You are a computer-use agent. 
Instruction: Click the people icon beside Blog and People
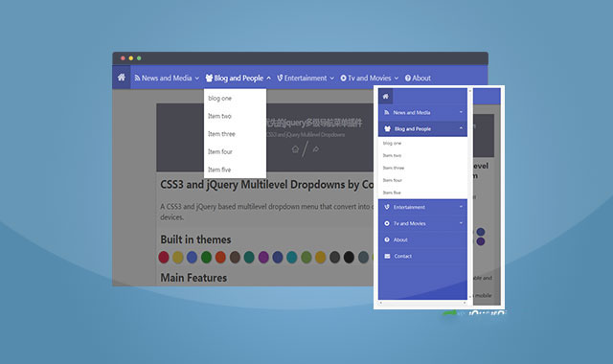(x=209, y=79)
